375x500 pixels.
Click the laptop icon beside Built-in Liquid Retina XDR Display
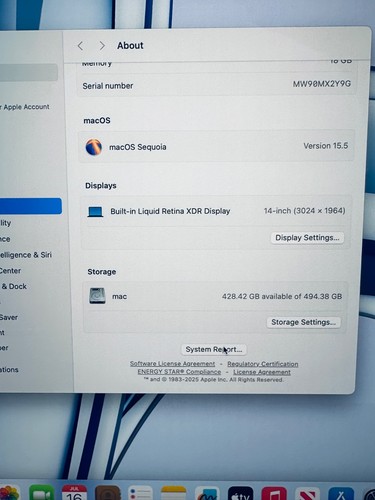point(95,212)
